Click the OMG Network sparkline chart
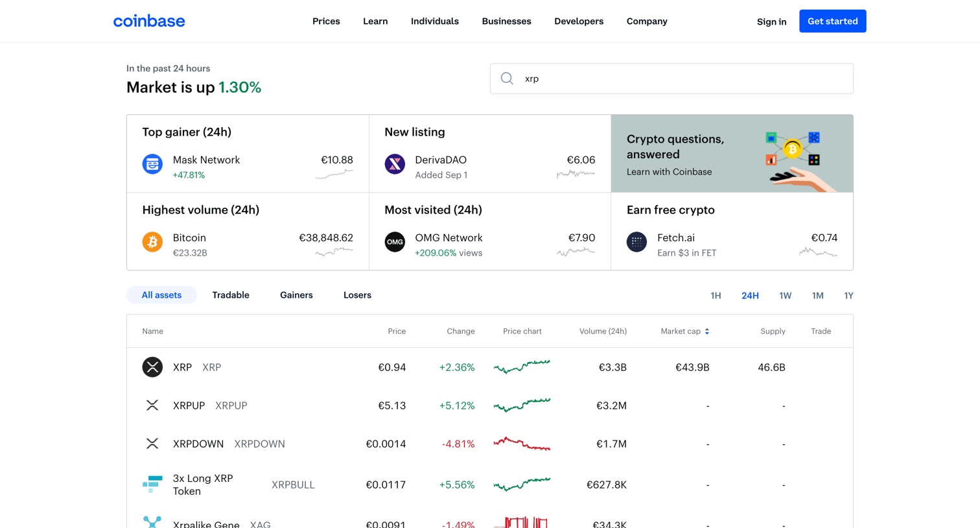This screenshot has width=980, height=528. click(576, 252)
